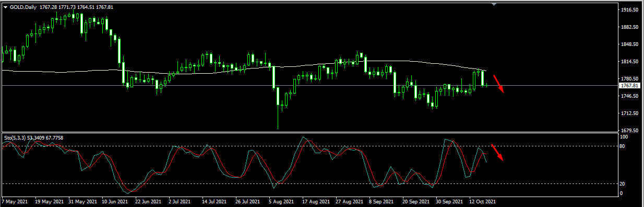Image resolution: width=644 pixels, height=207 pixels.
Task: Click the gray chart shift marker at top
Action: 494,4
